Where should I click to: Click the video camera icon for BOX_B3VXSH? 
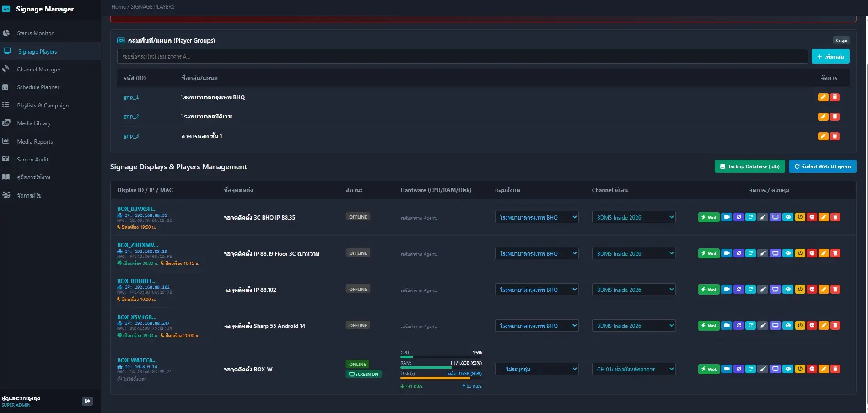pos(727,217)
